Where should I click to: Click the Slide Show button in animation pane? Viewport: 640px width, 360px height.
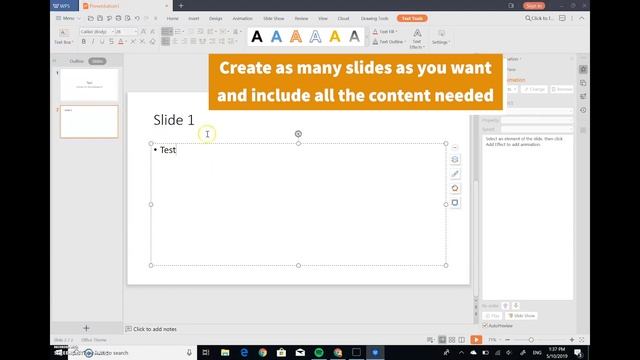click(521, 316)
